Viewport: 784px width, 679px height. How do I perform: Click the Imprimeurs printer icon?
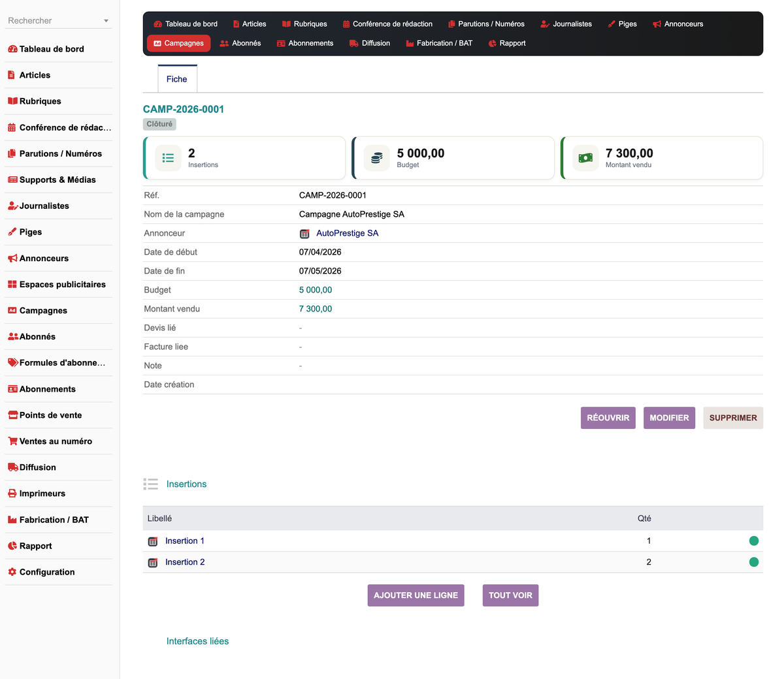(12, 494)
